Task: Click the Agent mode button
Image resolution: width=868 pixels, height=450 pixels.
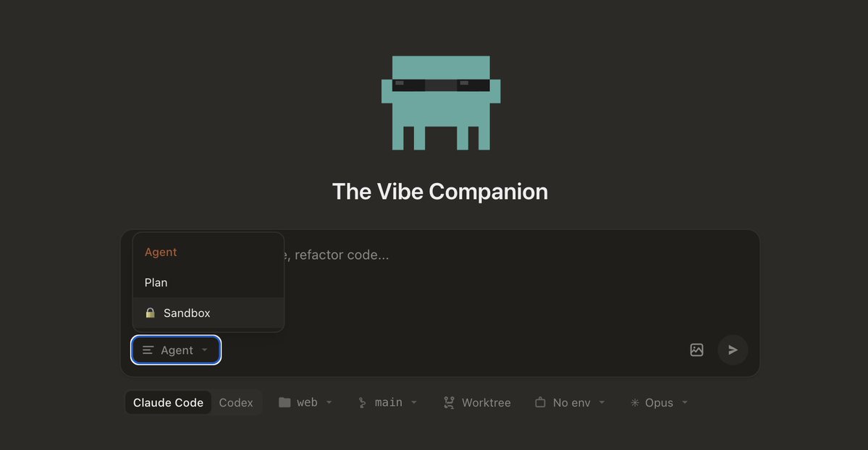Action: 175,349
